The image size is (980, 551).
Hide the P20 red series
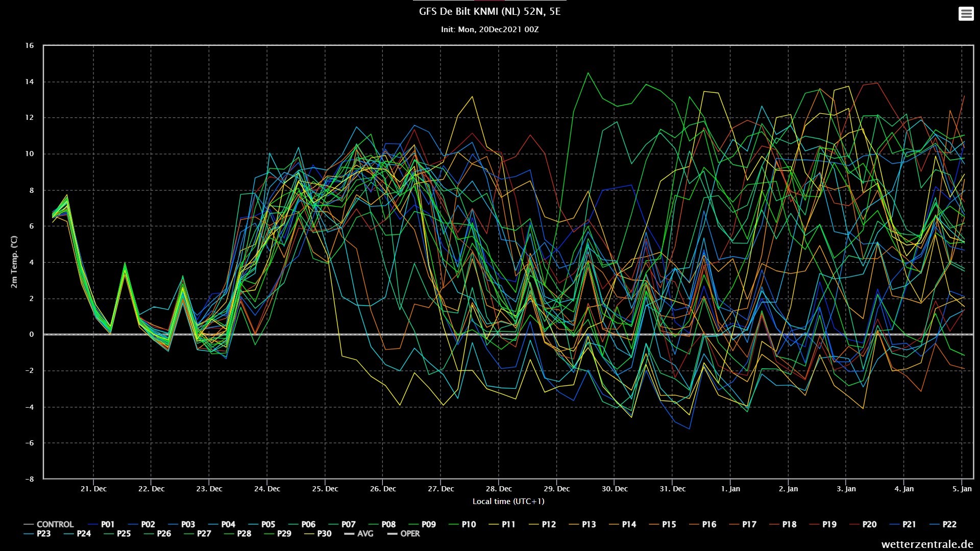[864, 524]
